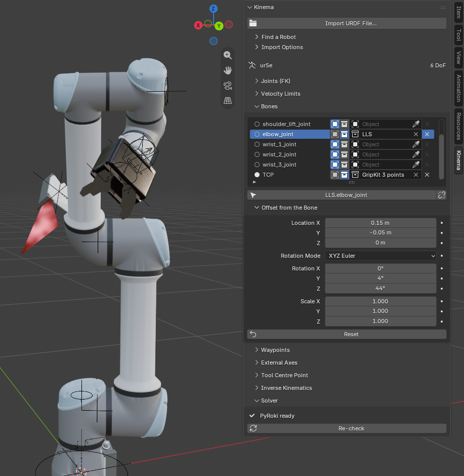Select the Kinema sidebar tab
Viewport: 464px width, 476px height.
click(x=458, y=160)
